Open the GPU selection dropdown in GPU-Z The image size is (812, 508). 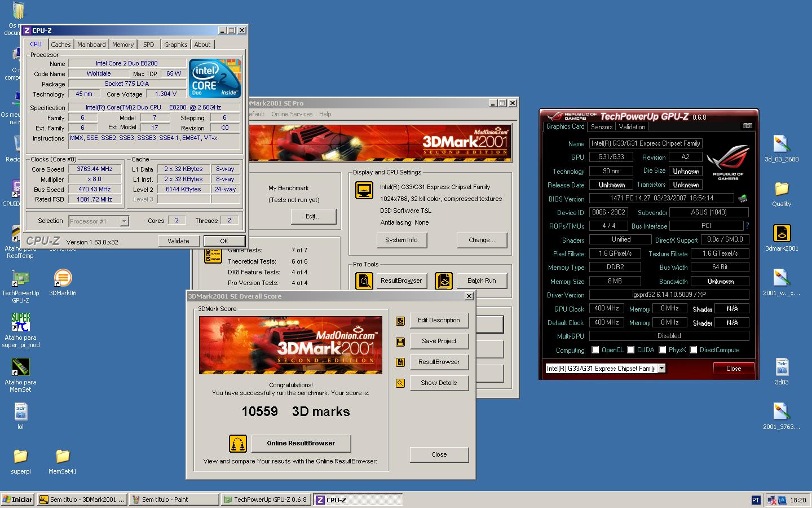pyautogui.click(x=661, y=368)
